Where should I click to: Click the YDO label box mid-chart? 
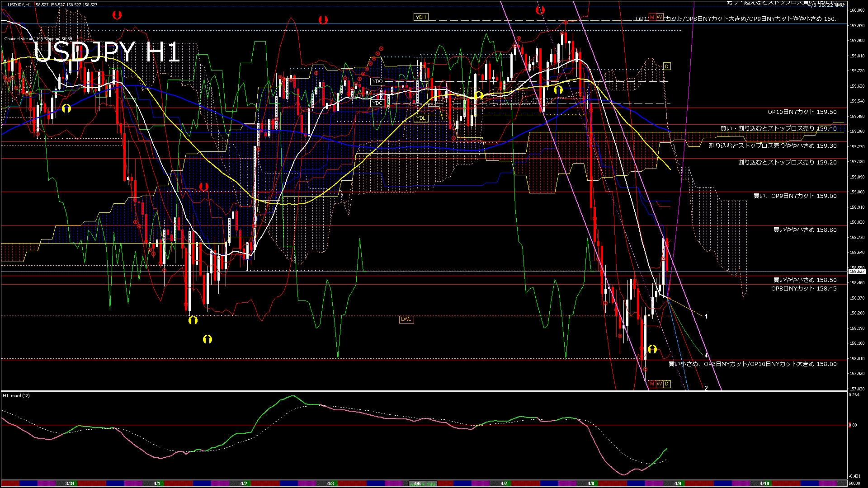(x=377, y=81)
